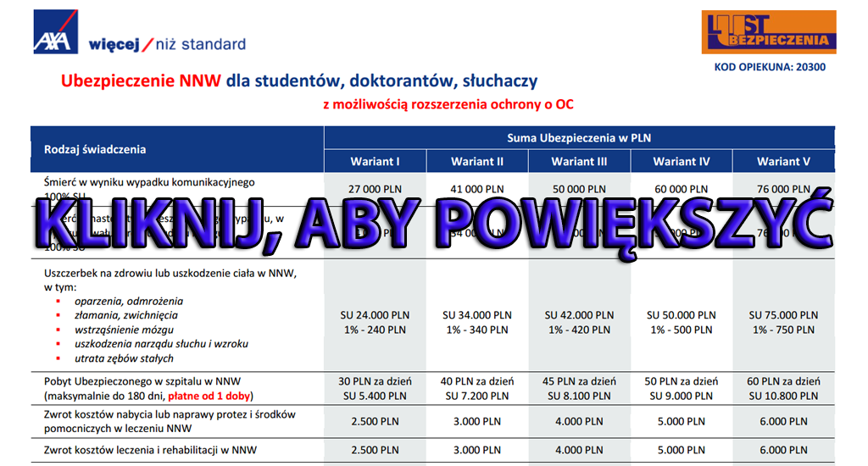Click the 'Wariant IV' column header
The width and height of the screenshot is (868, 466).
pos(682,162)
